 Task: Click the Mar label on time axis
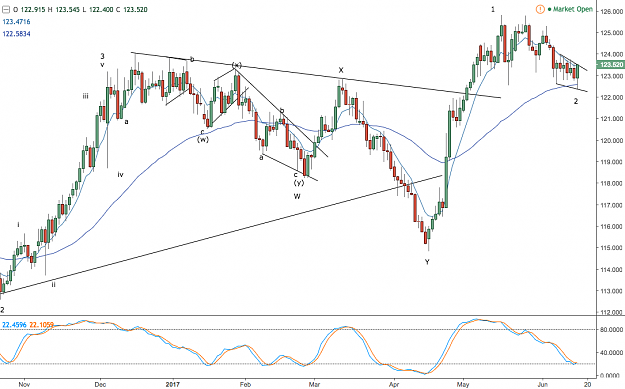pos(314,384)
